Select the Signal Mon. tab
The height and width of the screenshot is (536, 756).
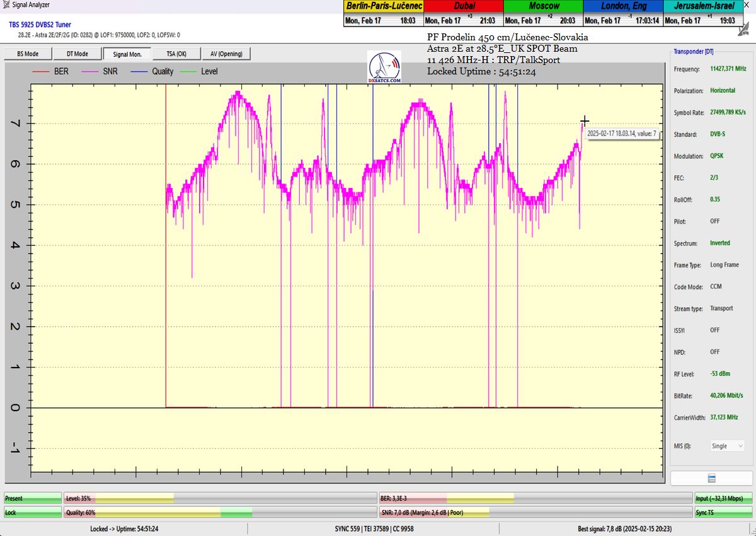(x=127, y=54)
